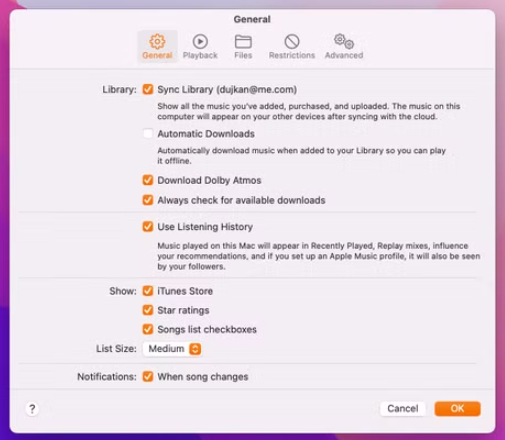
Task: Toggle Download Dolby Atmos checkbox
Action: tap(148, 180)
